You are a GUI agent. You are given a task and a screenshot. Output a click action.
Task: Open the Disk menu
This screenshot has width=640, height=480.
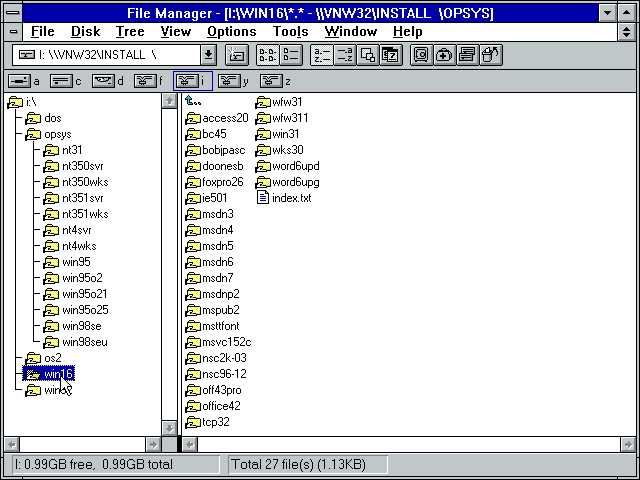(85, 31)
